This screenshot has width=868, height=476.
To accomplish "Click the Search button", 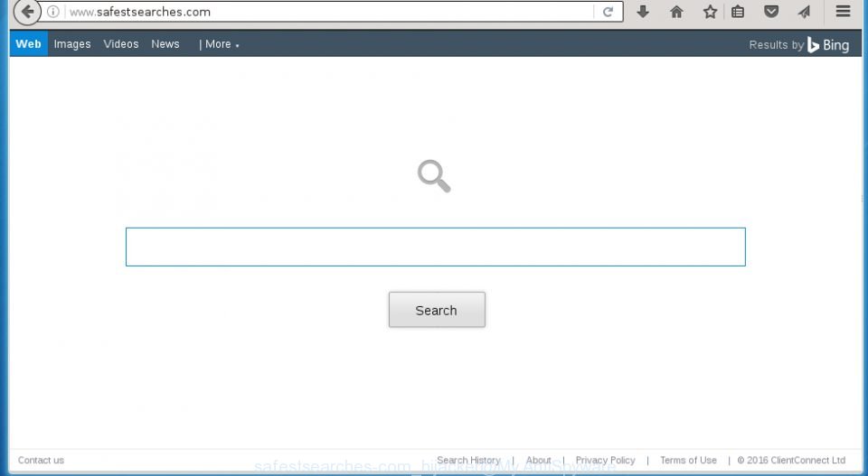I will (437, 310).
